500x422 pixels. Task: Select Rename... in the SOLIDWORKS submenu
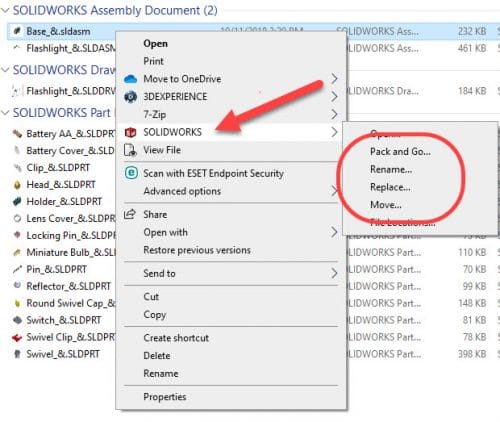[391, 169]
